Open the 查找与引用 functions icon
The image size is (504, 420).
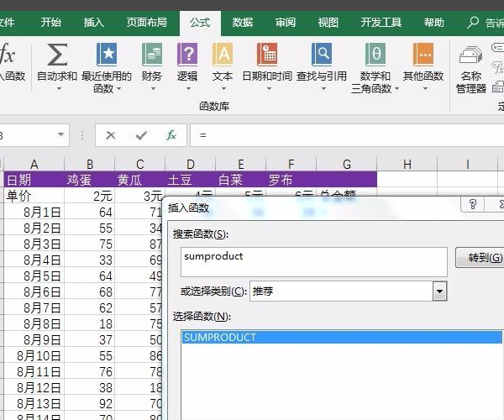[x=322, y=56]
